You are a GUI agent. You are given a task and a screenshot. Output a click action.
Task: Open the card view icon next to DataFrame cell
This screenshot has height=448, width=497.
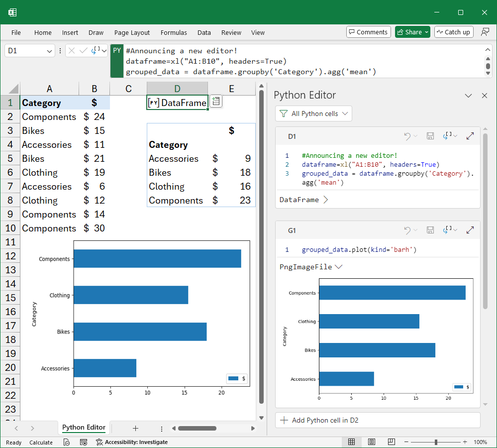tap(215, 101)
